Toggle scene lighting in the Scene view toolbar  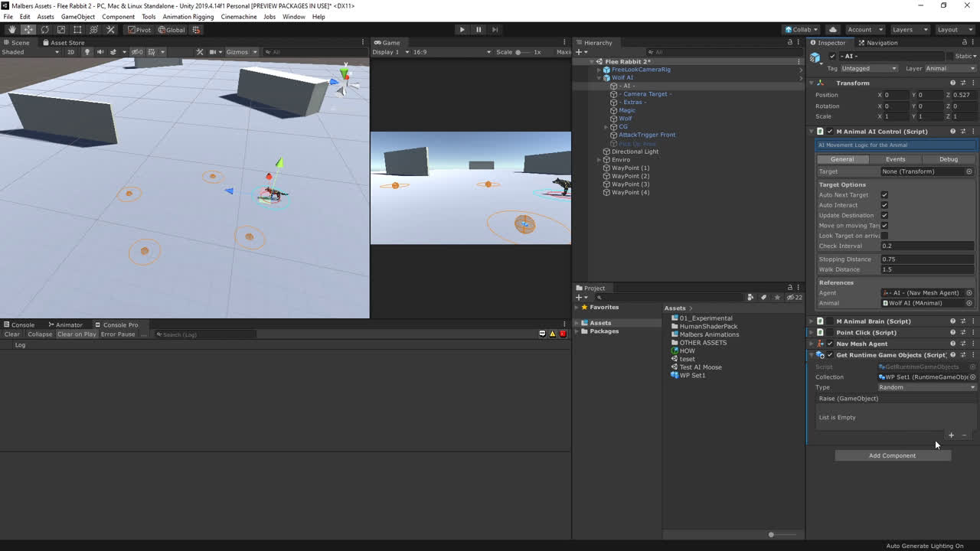(87, 52)
